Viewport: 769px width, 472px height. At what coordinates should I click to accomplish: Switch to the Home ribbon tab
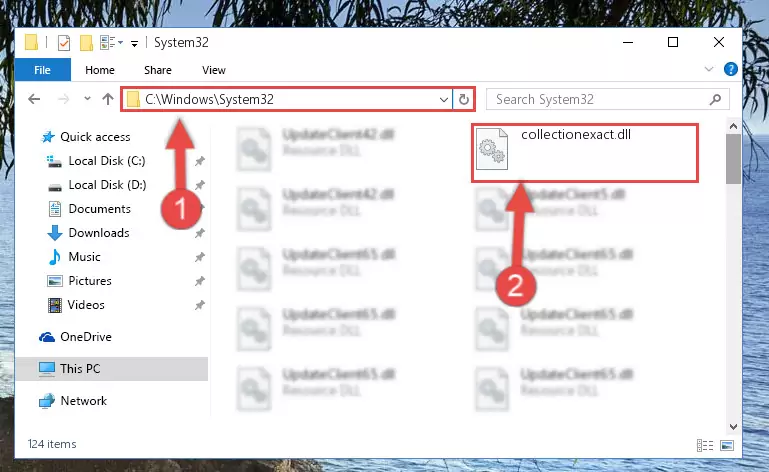click(100, 70)
